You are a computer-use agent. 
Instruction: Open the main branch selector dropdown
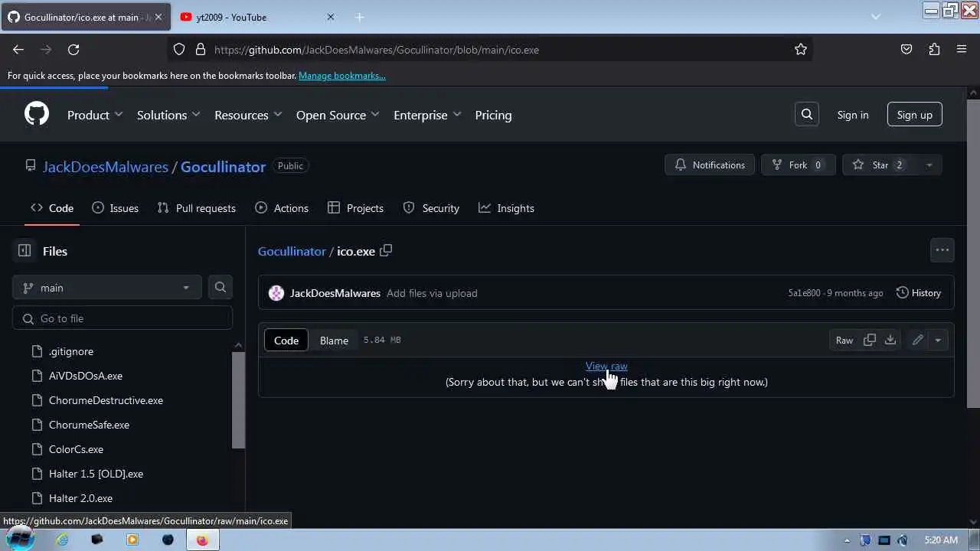107,288
